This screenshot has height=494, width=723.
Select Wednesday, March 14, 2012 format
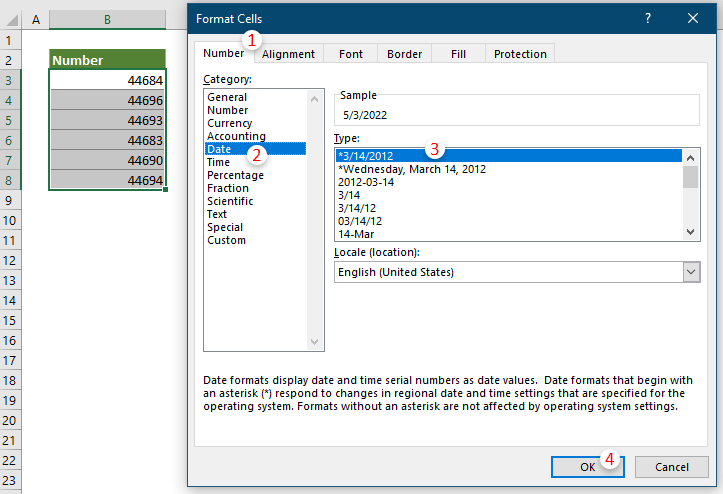(x=412, y=169)
